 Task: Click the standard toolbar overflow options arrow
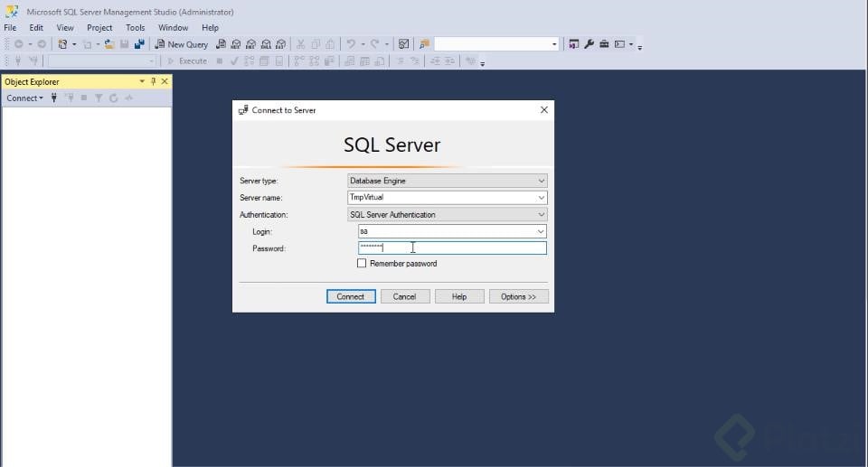[x=640, y=46]
